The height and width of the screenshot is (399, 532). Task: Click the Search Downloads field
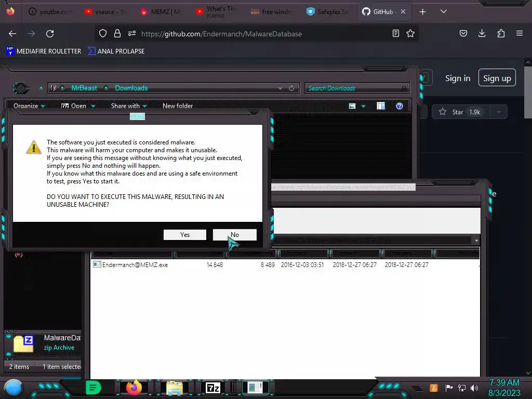357,88
